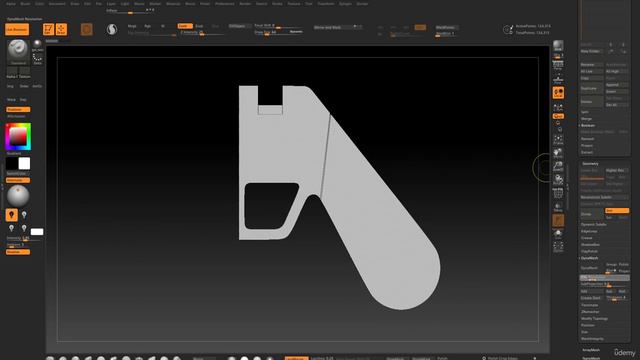Image resolution: width=640 pixels, height=360 pixels.
Task: Click the lower-left light bulb icon
Action: click(x=11, y=228)
